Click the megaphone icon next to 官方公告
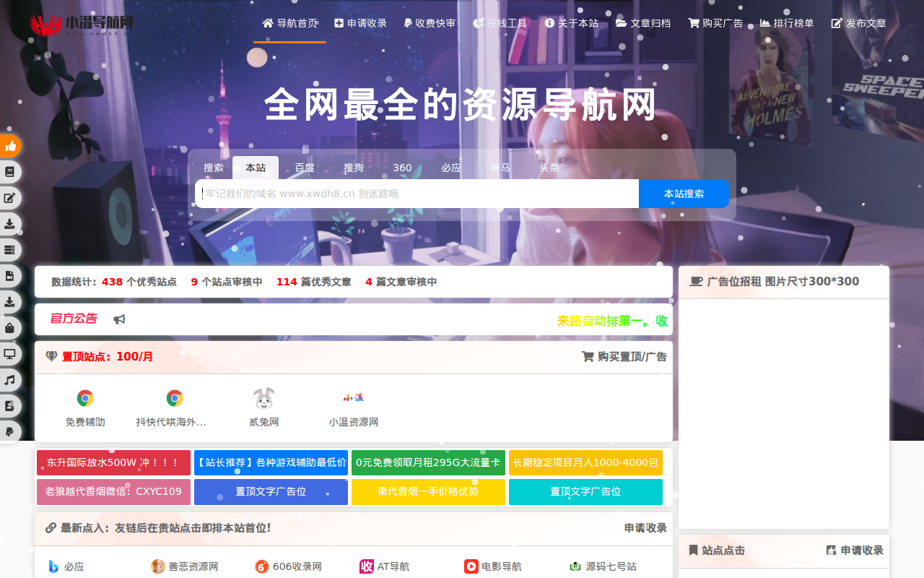Image resolution: width=924 pixels, height=578 pixels. [119, 319]
